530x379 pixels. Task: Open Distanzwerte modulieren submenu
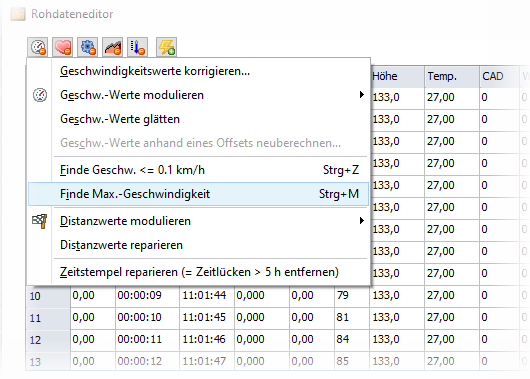click(198, 221)
